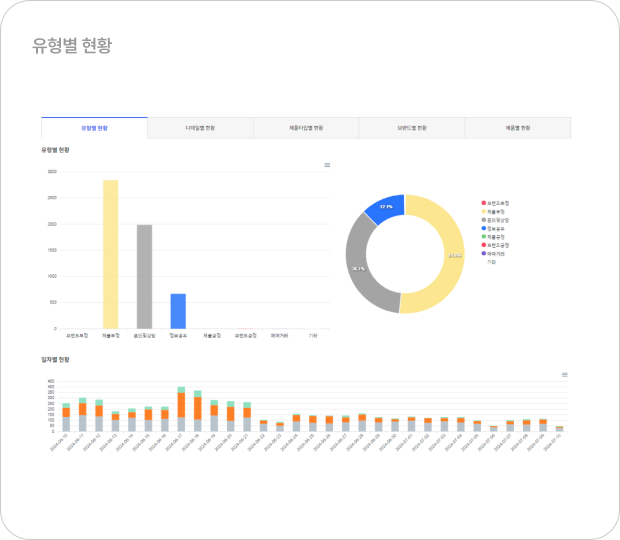The height and width of the screenshot is (540, 620).
Task: Open the 일자별 현황 chart hamburger menu
Action: 565,374
